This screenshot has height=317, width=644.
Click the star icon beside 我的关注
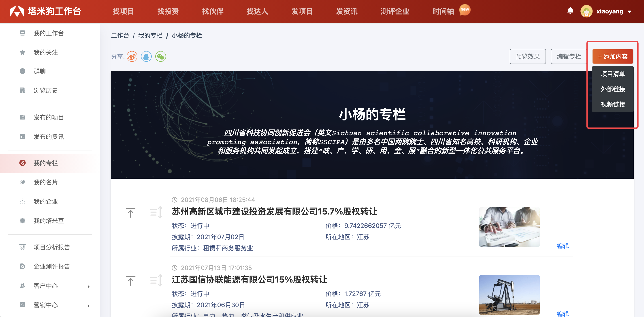(23, 52)
